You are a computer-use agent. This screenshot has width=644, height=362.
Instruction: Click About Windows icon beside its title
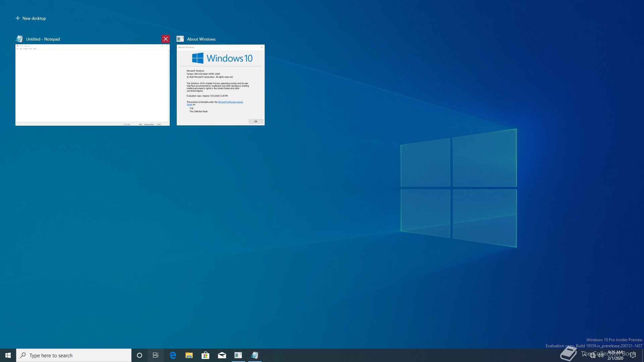pos(180,39)
